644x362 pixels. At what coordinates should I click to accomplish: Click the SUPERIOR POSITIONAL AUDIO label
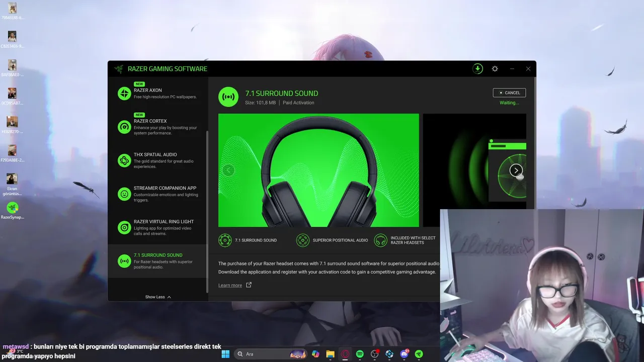coord(340,240)
